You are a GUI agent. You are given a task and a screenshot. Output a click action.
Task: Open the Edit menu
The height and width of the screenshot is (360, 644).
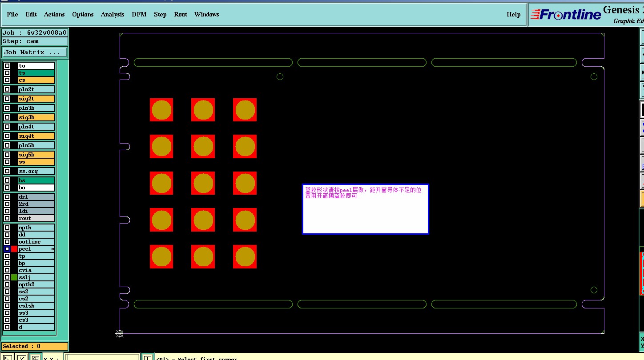click(31, 14)
